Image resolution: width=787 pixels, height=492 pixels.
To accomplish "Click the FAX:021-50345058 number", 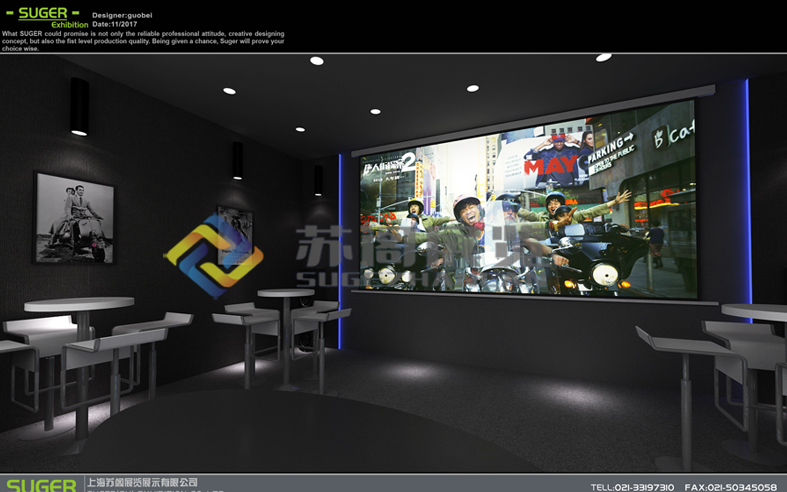I will pyautogui.click(x=730, y=487).
